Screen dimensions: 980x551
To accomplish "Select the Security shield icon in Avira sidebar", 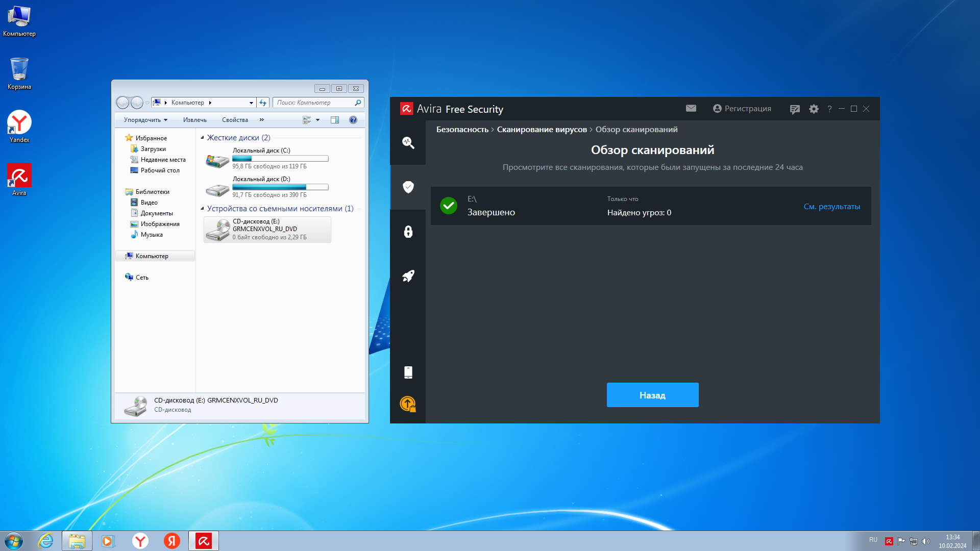I will [408, 187].
